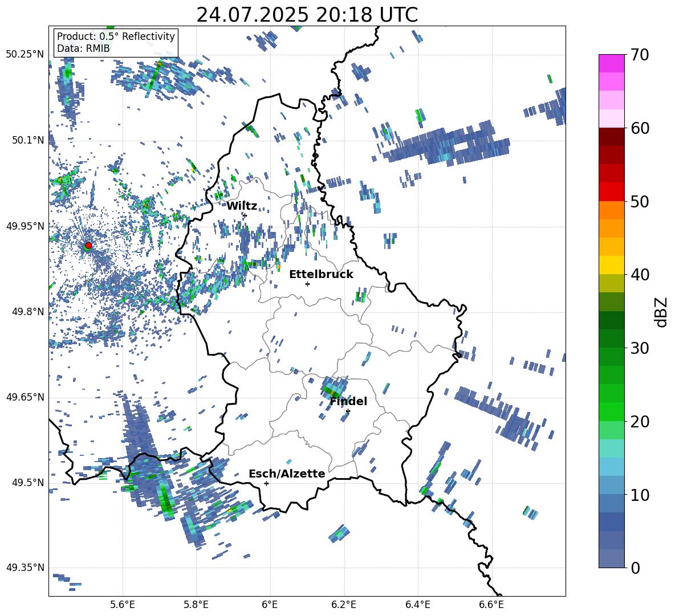The width and height of the screenshot is (675, 616).
Task: Click the Findel city label
Action: coord(348,401)
